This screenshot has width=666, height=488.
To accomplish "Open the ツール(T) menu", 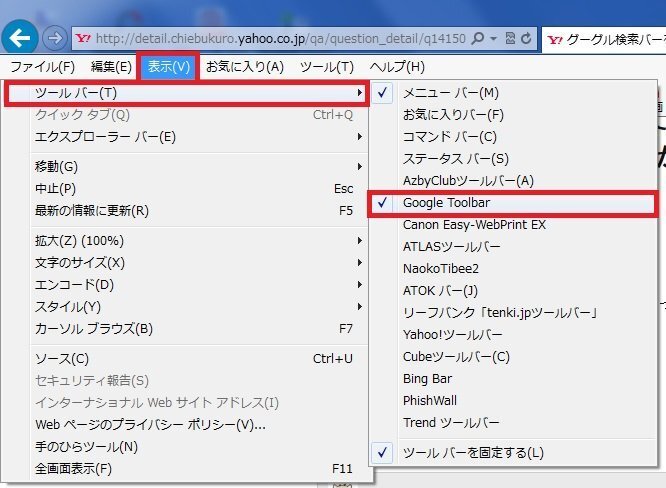I will coord(327,67).
